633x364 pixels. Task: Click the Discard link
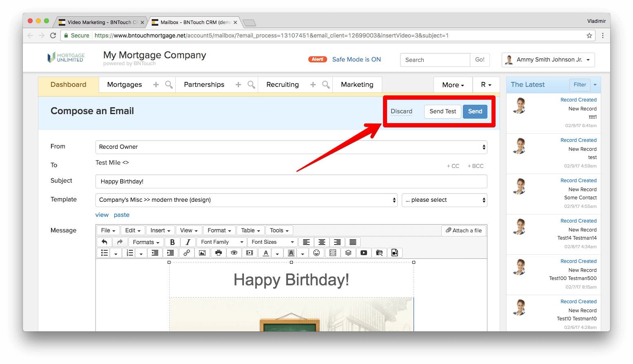pos(401,111)
